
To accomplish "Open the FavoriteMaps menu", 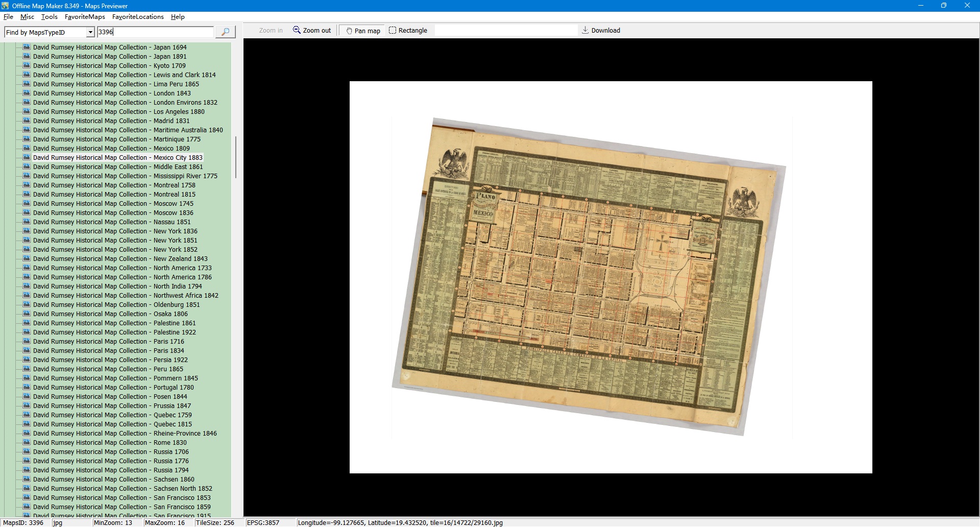I will [85, 17].
